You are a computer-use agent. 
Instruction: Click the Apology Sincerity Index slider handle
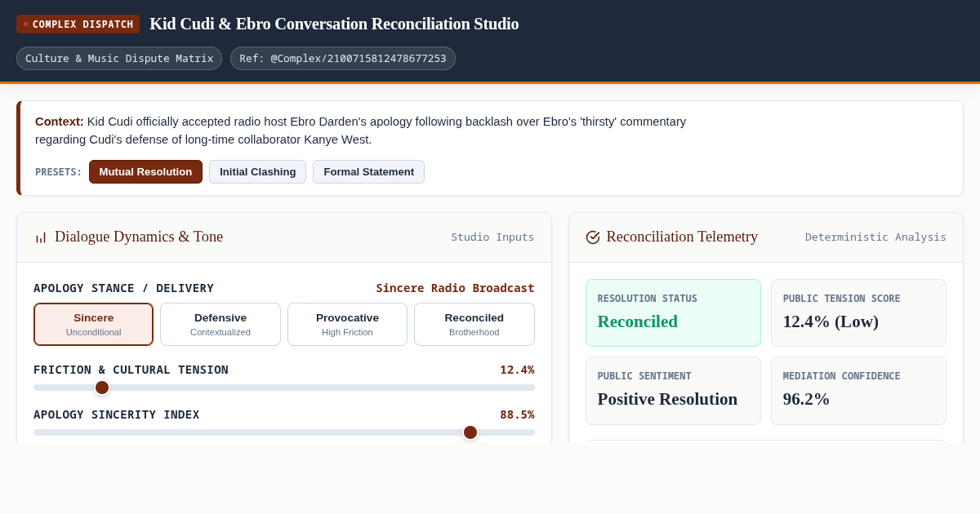click(470, 432)
